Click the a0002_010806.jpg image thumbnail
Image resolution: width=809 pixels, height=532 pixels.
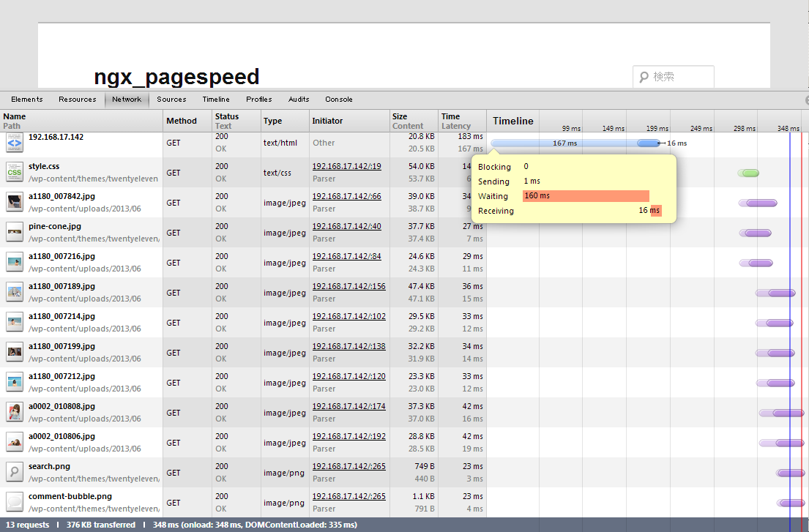click(x=15, y=442)
